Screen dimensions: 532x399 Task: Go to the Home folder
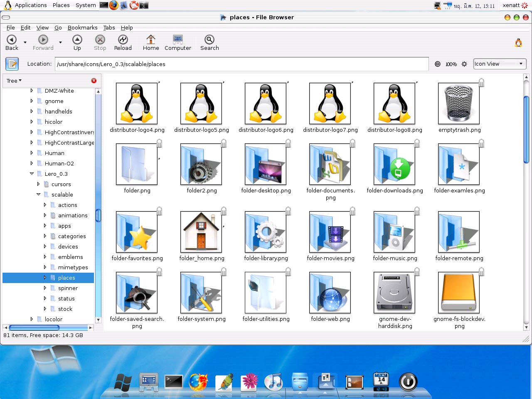point(151,43)
